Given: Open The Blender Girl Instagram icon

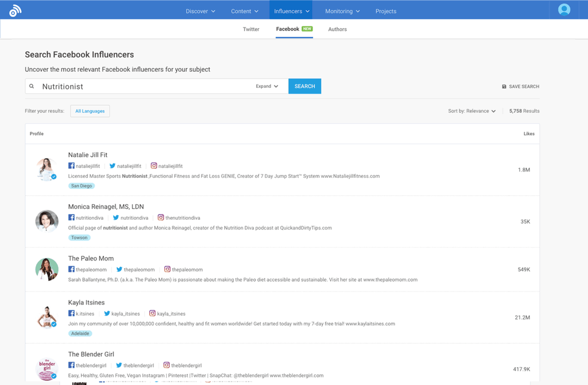Looking at the screenshot, I should (x=167, y=365).
